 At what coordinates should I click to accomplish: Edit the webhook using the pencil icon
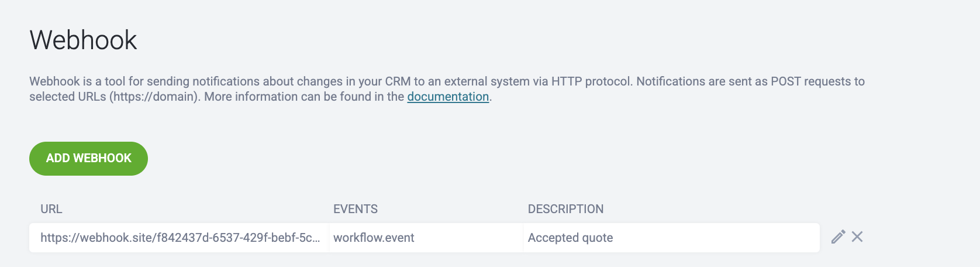pyautogui.click(x=838, y=237)
